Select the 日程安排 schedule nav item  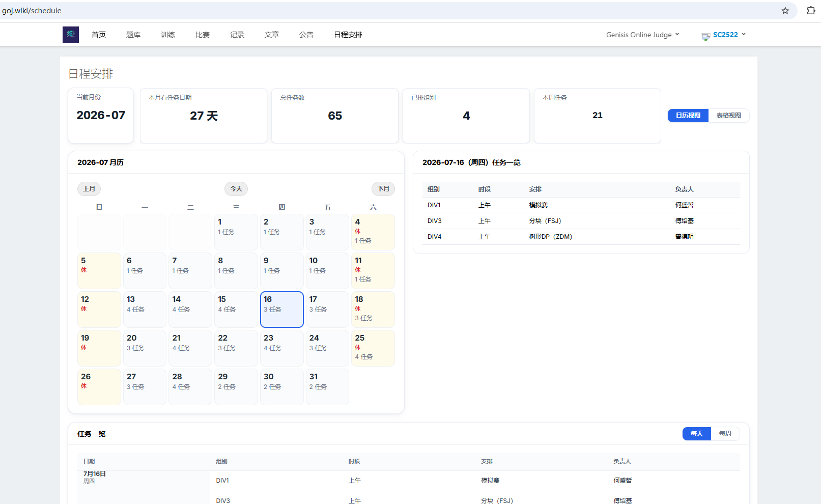[x=348, y=35]
